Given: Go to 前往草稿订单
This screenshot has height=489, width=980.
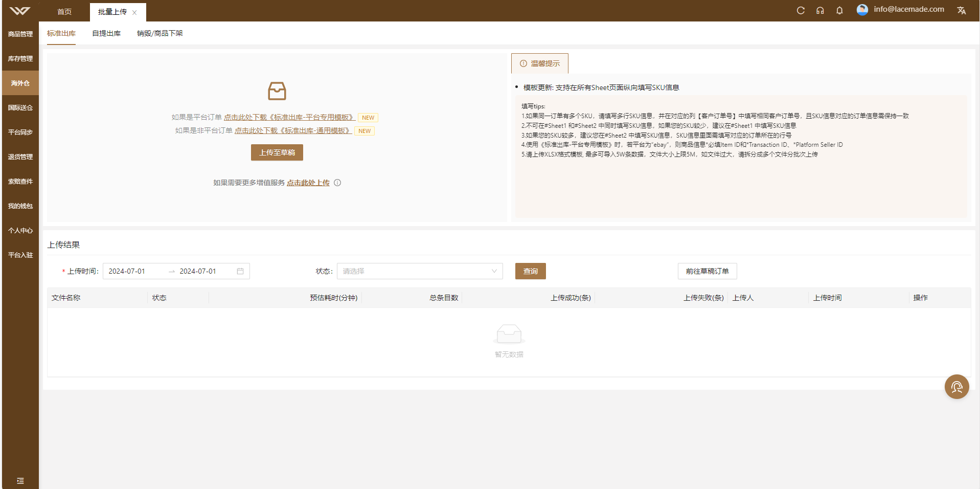Looking at the screenshot, I should tap(708, 271).
